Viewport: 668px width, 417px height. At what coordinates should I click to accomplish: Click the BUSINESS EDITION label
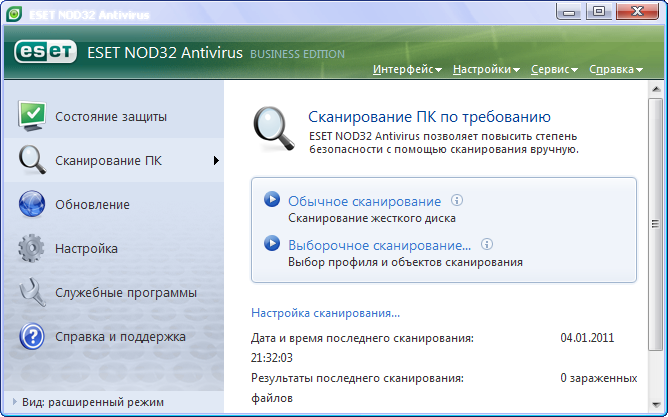coord(297,54)
